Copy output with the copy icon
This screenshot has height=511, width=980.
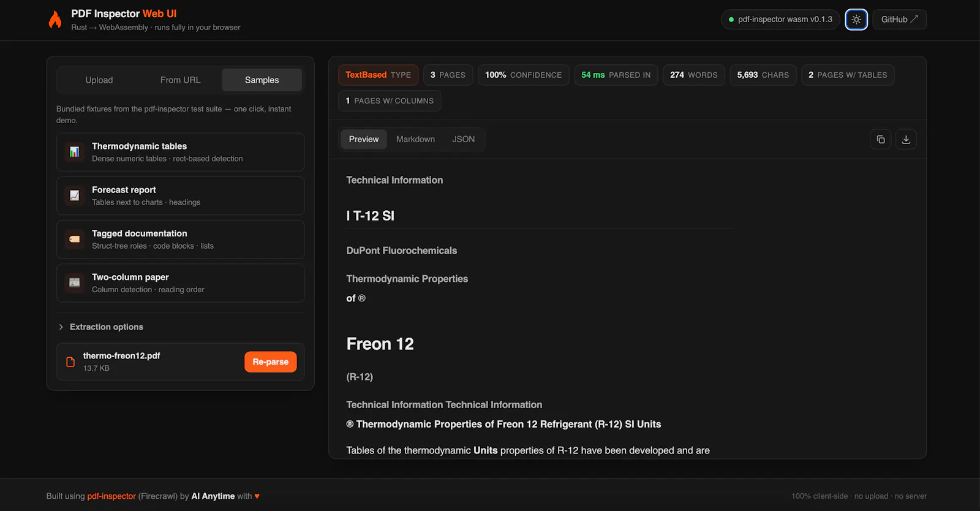pos(880,140)
